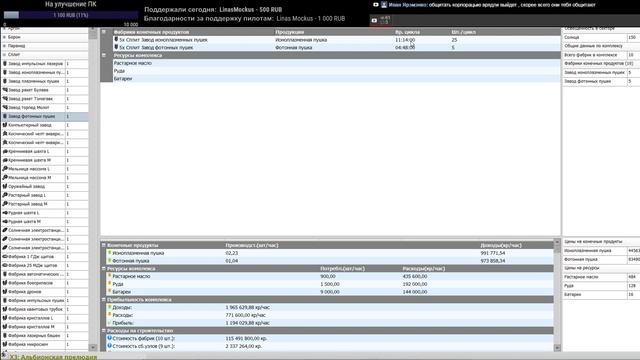Click the icon beside Завод фотонных пушек in left list
This screenshot has width=640, height=360.
pos(5,116)
